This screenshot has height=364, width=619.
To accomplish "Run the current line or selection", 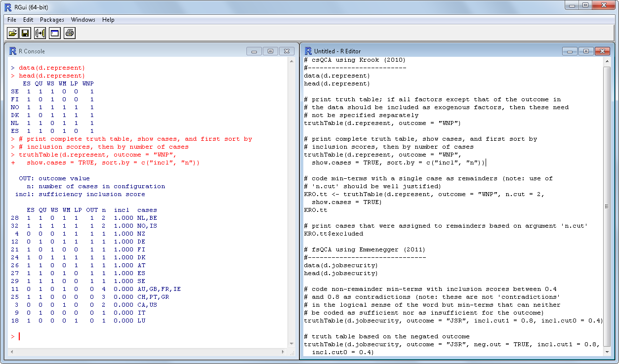I will (x=40, y=33).
